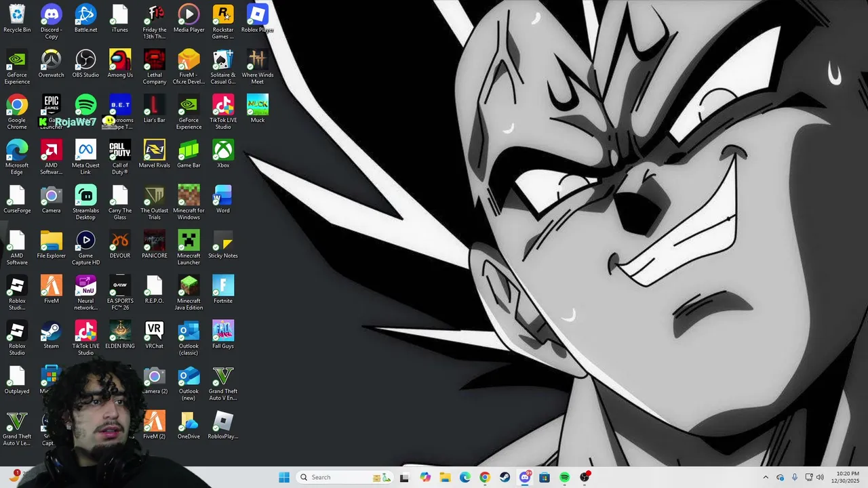Image resolution: width=868 pixels, height=488 pixels.
Task: Launch Liar's Bar desktop shortcut
Action: pos(155,108)
